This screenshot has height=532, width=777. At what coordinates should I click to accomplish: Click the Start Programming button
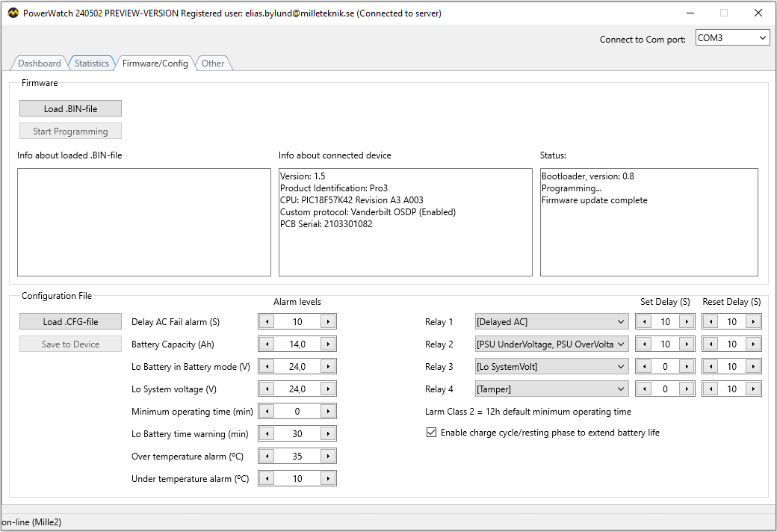point(69,130)
